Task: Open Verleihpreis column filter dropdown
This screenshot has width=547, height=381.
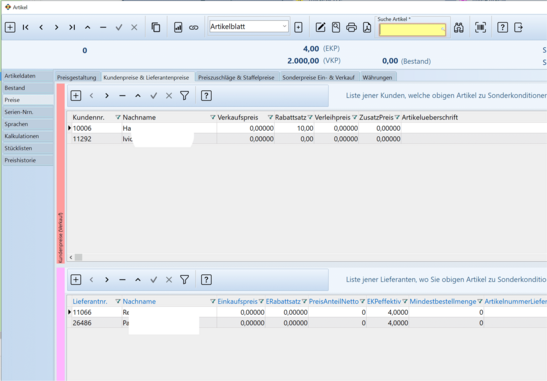Action: [x=355, y=118]
